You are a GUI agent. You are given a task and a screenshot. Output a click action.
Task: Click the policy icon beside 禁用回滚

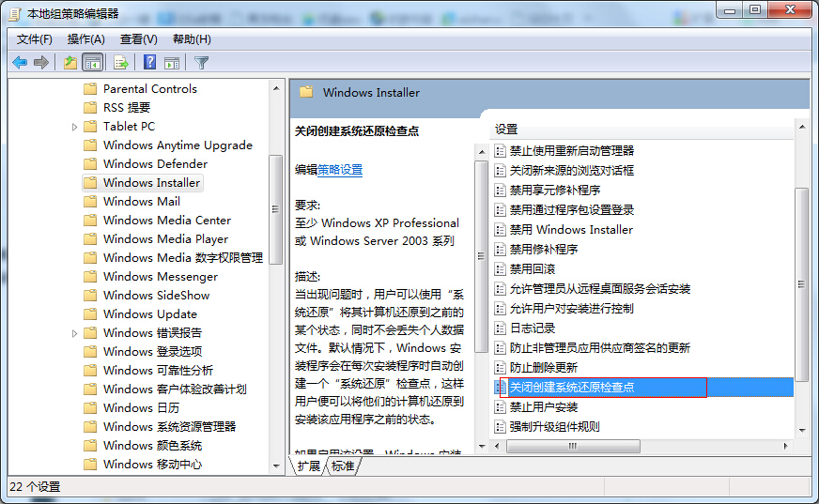[500, 269]
